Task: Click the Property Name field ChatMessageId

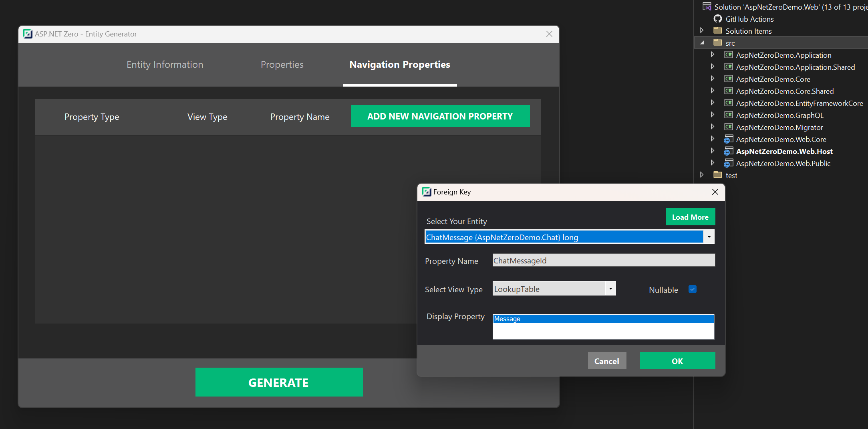Action: [604, 261]
